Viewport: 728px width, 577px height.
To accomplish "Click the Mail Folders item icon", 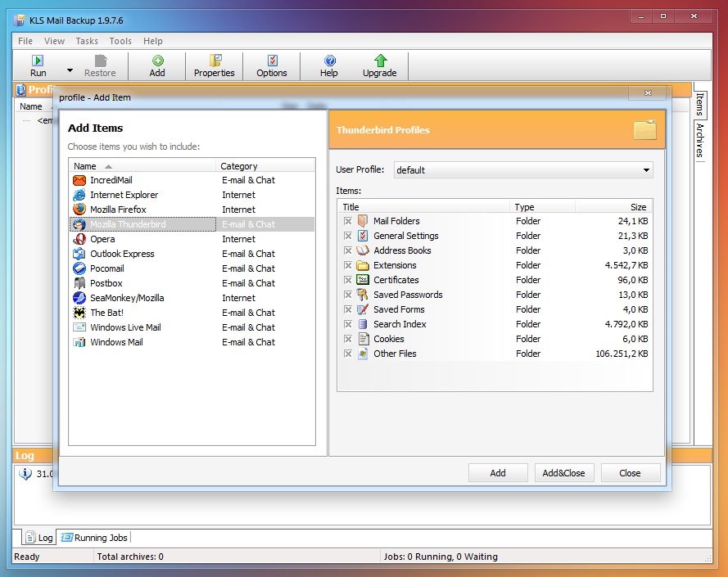I will [x=363, y=221].
